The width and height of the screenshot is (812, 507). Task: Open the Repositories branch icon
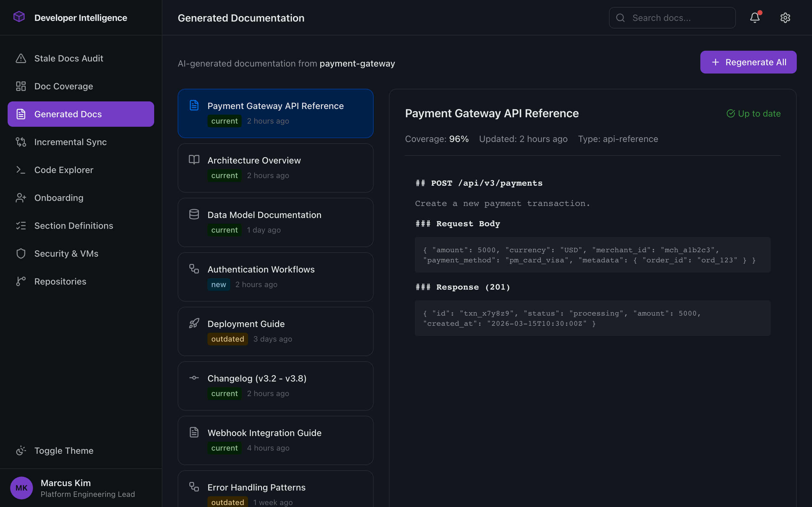coord(21,281)
